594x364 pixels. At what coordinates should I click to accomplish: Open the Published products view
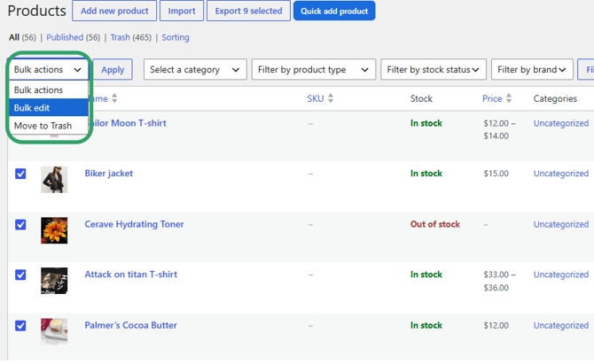[x=65, y=37]
